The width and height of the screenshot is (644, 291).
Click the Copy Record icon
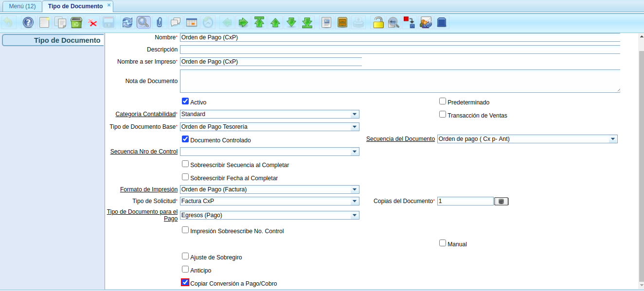click(61, 22)
